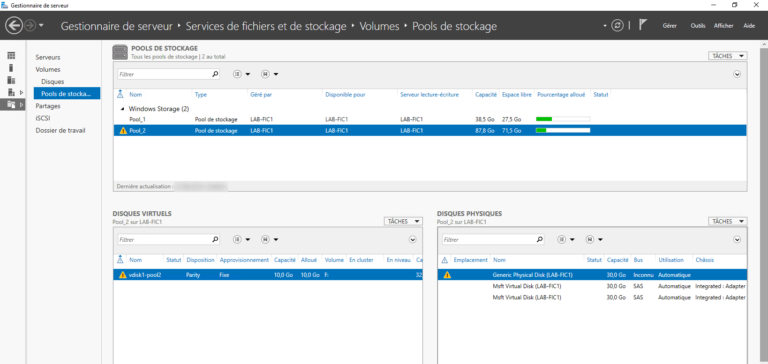Focus the Filtrer field in Disques physiques
The width and height of the screenshot is (768, 364).
point(489,240)
